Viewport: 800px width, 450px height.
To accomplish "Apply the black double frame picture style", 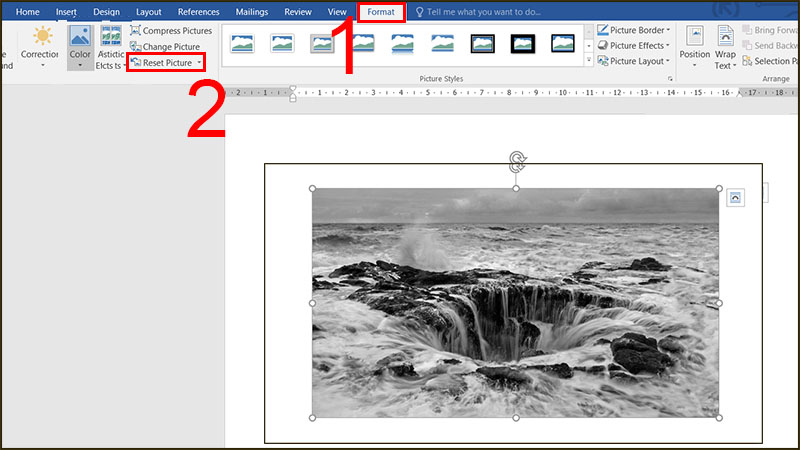I will click(483, 43).
